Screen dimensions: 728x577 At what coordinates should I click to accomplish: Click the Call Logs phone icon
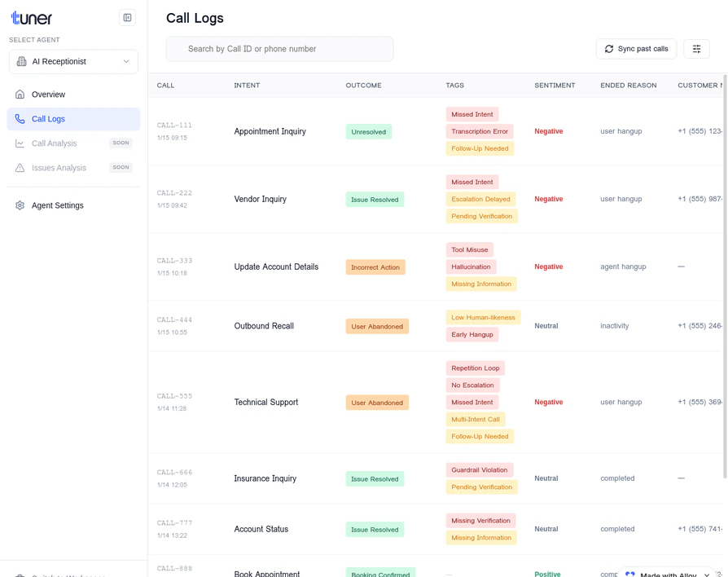click(x=20, y=119)
